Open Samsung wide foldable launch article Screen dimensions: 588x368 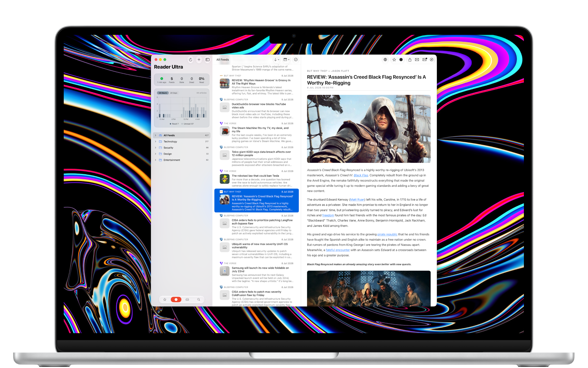click(x=257, y=272)
